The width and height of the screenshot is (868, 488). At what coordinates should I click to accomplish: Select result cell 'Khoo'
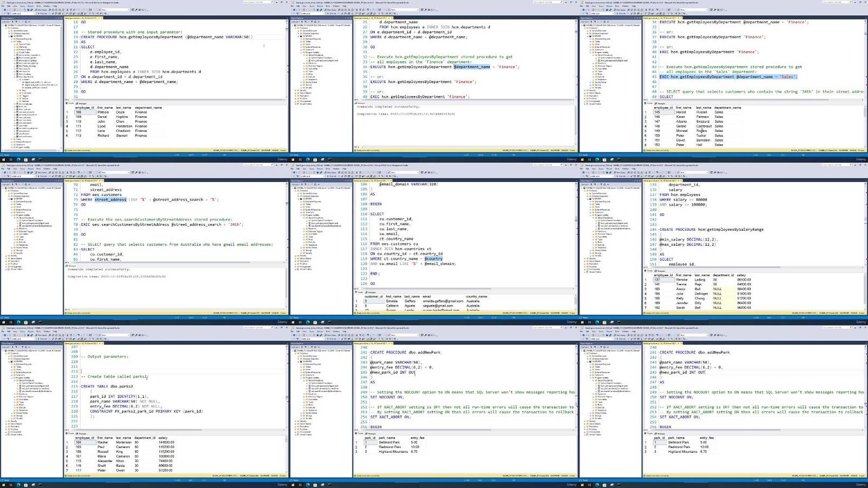tap(120, 461)
